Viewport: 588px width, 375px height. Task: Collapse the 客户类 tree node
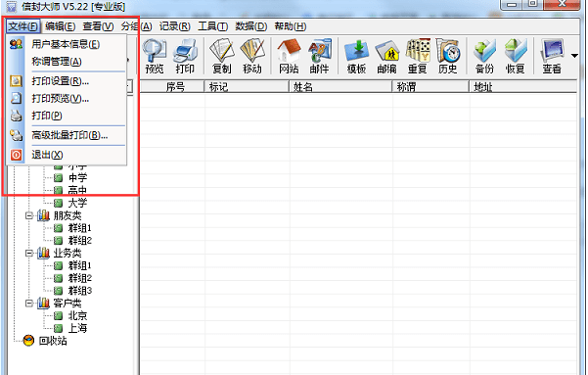29,304
